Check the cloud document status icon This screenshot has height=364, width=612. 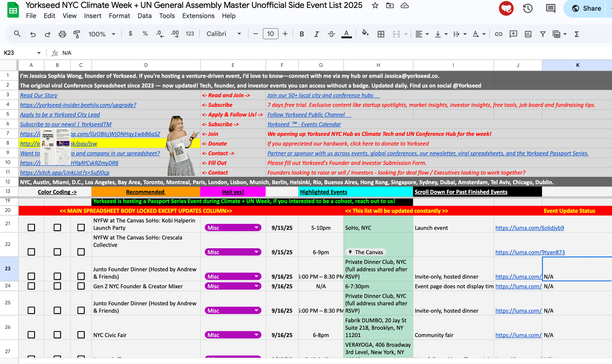405,5
